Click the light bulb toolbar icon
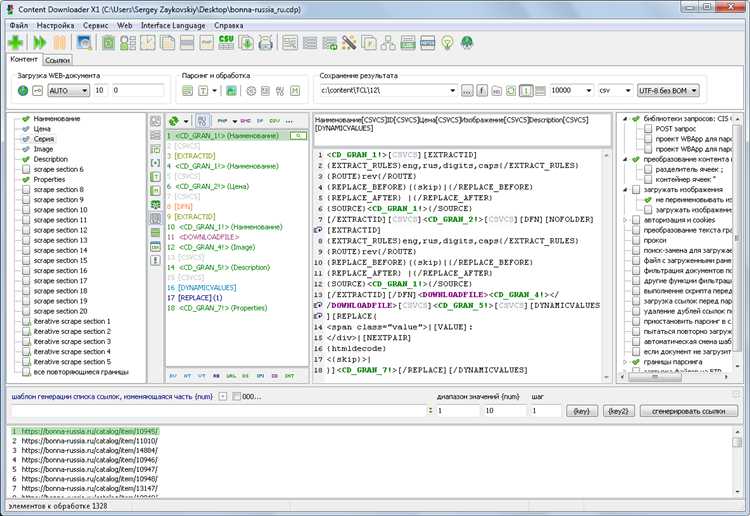This screenshot has height=516, width=750. (x=447, y=43)
